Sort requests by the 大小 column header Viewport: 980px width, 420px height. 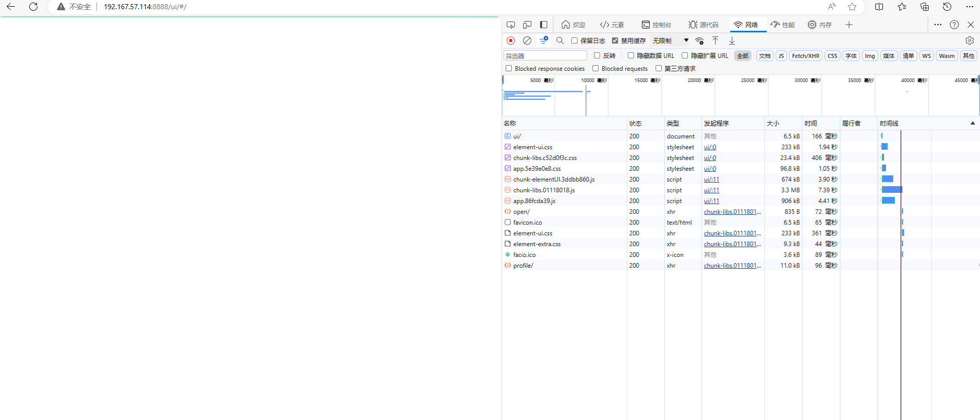coord(783,123)
